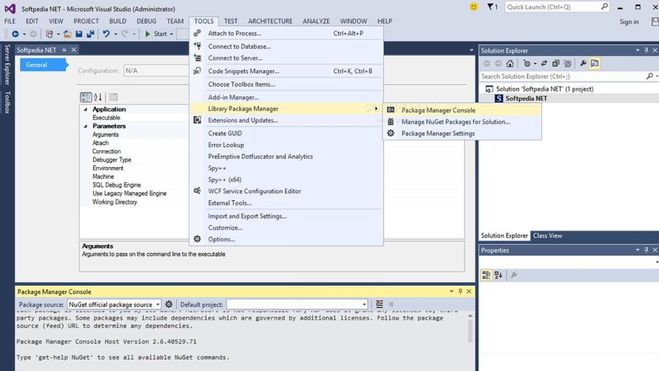Select Solution 'Softpedia NET' root node
The image size is (659, 371).
(544, 89)
